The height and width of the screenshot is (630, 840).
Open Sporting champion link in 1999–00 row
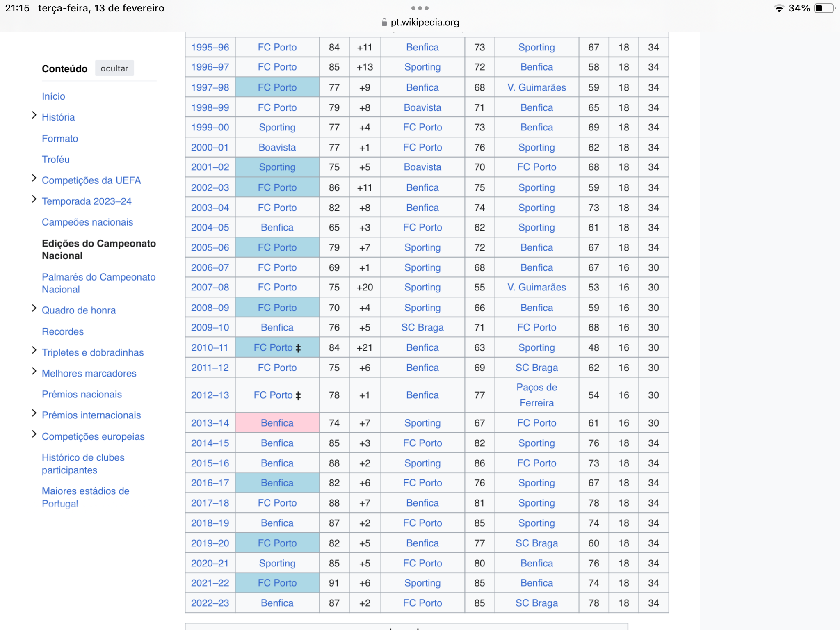(x=277, y=127)
